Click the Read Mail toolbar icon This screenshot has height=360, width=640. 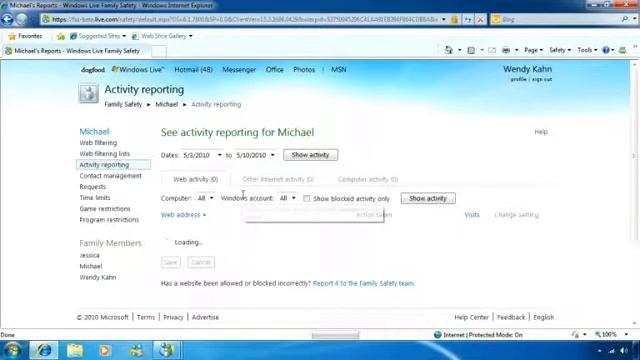coord(492,50)
